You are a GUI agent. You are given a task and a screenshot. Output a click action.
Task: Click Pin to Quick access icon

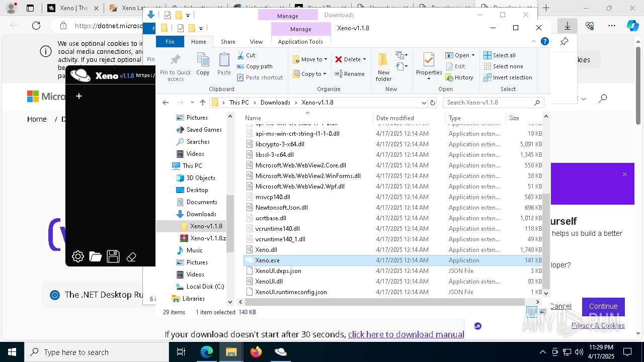point(175,67)
